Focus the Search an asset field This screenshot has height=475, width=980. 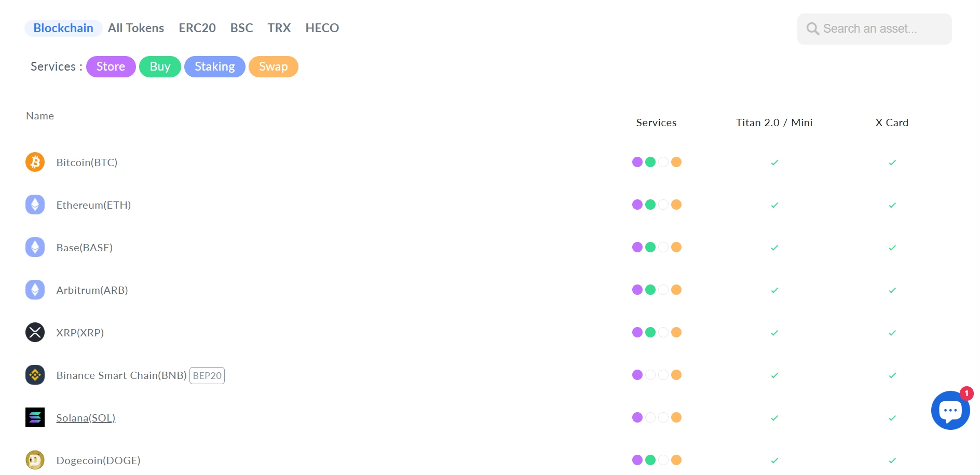pyautogui.click(x=875, y=29)
